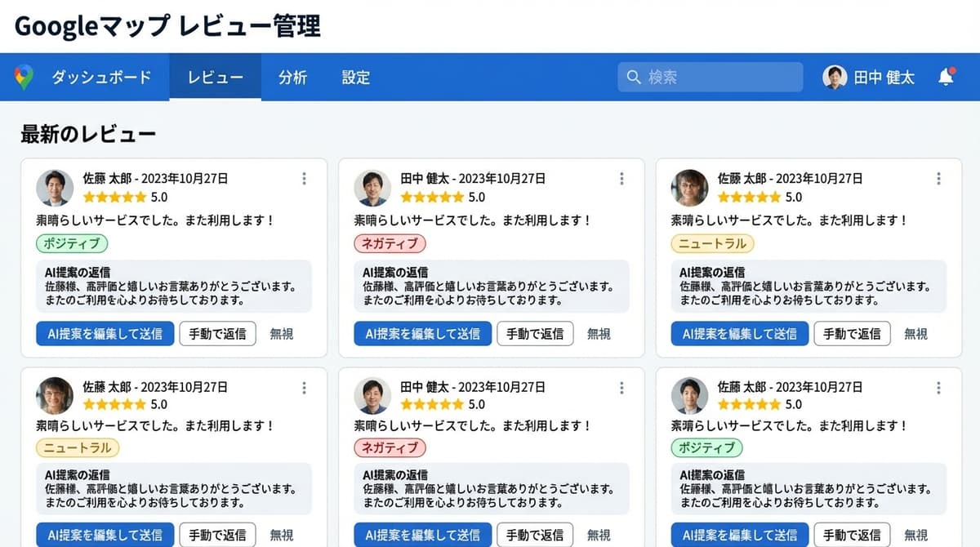Focus the 検索 search field

[x=710, y=78]
